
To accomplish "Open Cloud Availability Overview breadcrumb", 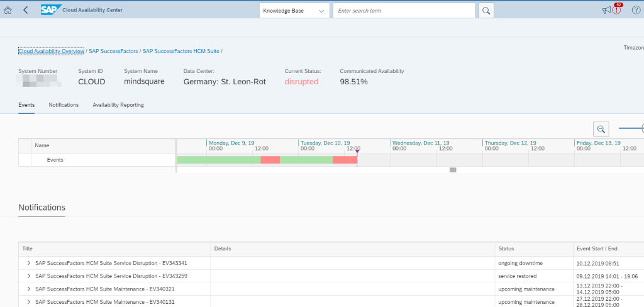I will pos(52,52).
